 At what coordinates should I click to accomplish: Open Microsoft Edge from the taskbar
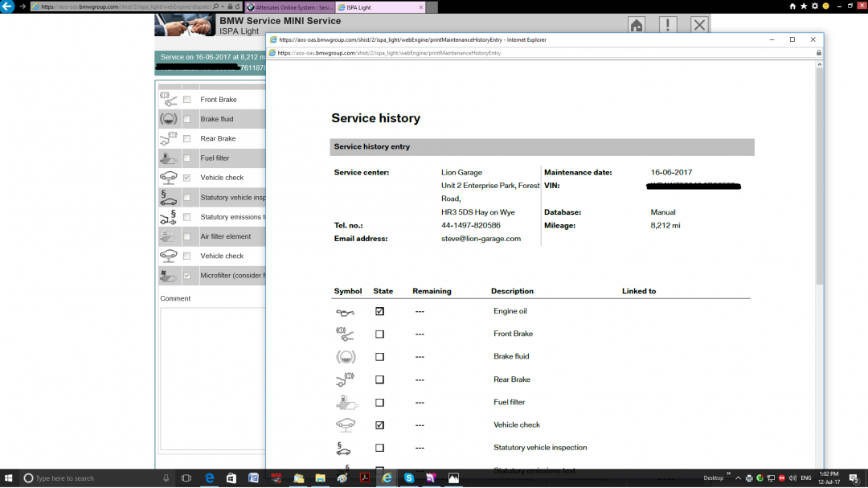click(x=209, y=478)
